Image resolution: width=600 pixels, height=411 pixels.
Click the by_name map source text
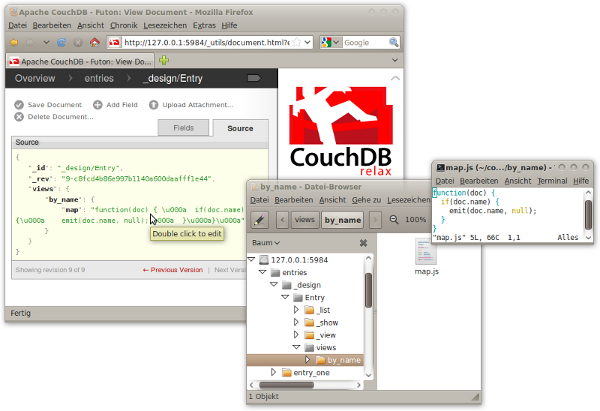coord(130,215)
